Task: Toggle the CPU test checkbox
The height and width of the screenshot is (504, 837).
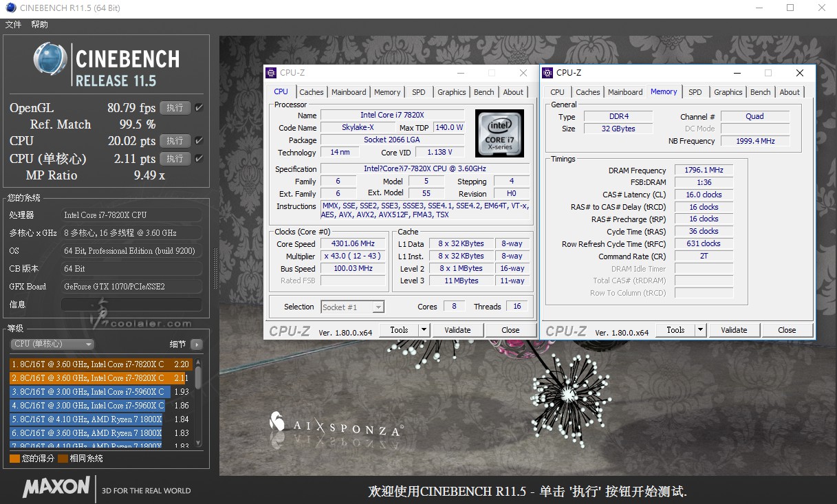Action: (199, 141)
